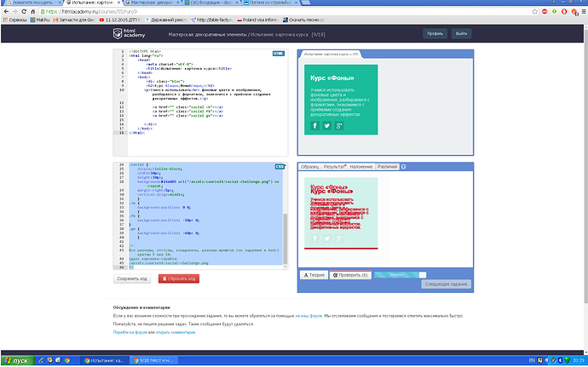
Task: Open the Windows пуск start button
Action: [17, 361]
